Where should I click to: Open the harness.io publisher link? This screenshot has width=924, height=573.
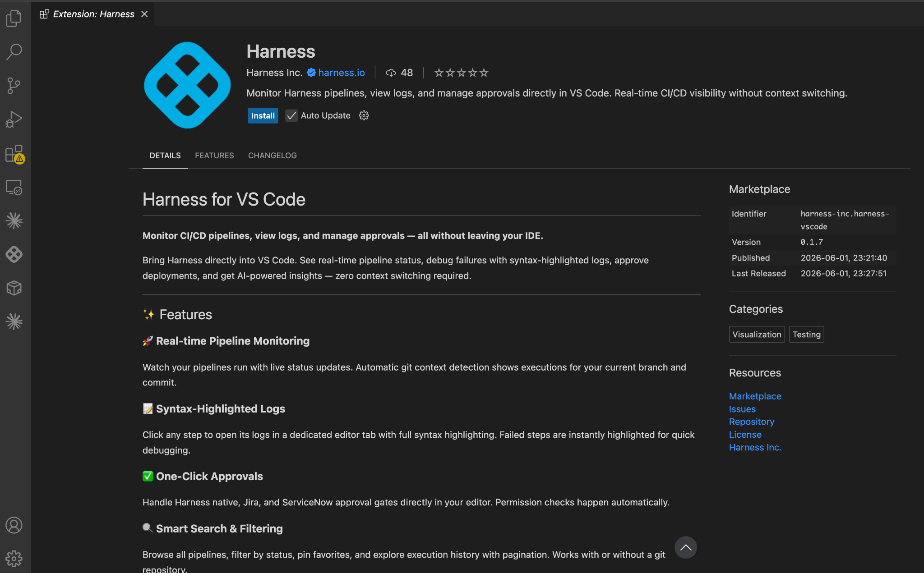point(342,73)
